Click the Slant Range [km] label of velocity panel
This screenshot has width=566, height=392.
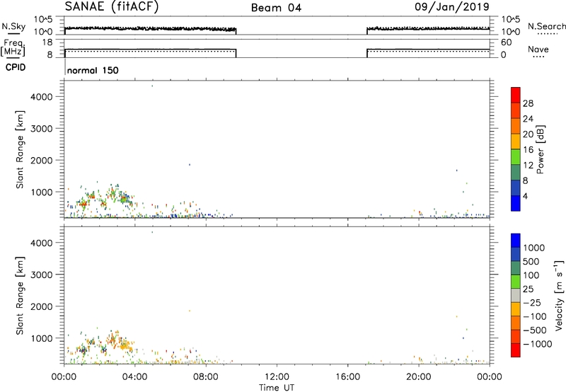[x=20, y=295]
